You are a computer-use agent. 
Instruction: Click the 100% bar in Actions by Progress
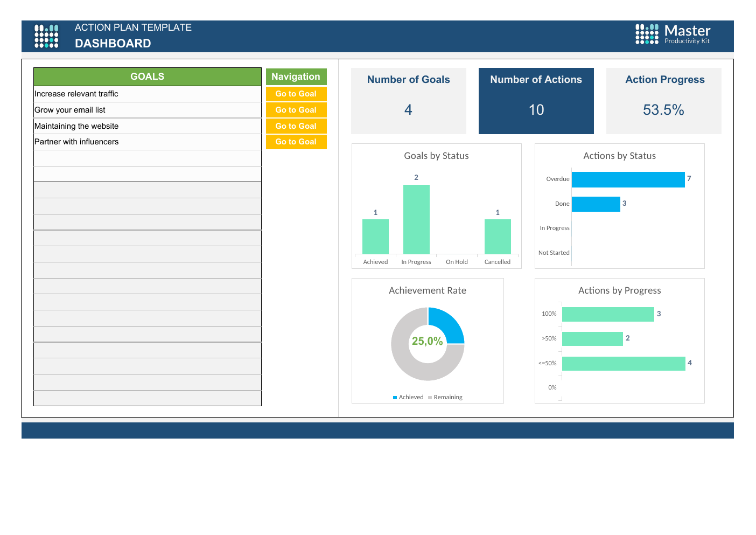click(608, 314)
